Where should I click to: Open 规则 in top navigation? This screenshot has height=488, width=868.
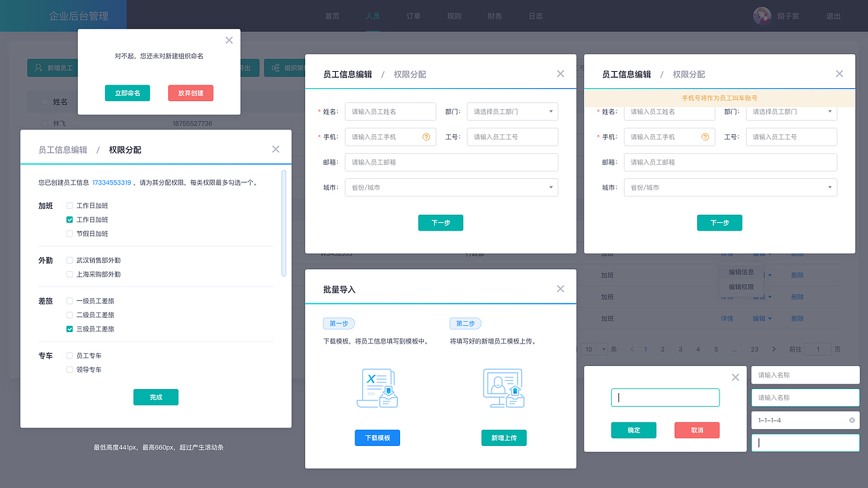click(x=454, y=16)
